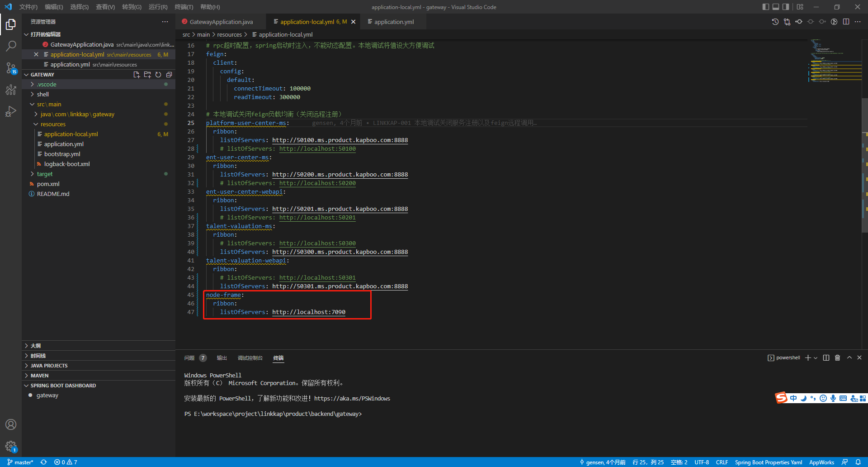Open editor More Actions ellipsis menu
Image resolution: width=868 pixels, height=467 pixels.
click(x=858, y=22)
